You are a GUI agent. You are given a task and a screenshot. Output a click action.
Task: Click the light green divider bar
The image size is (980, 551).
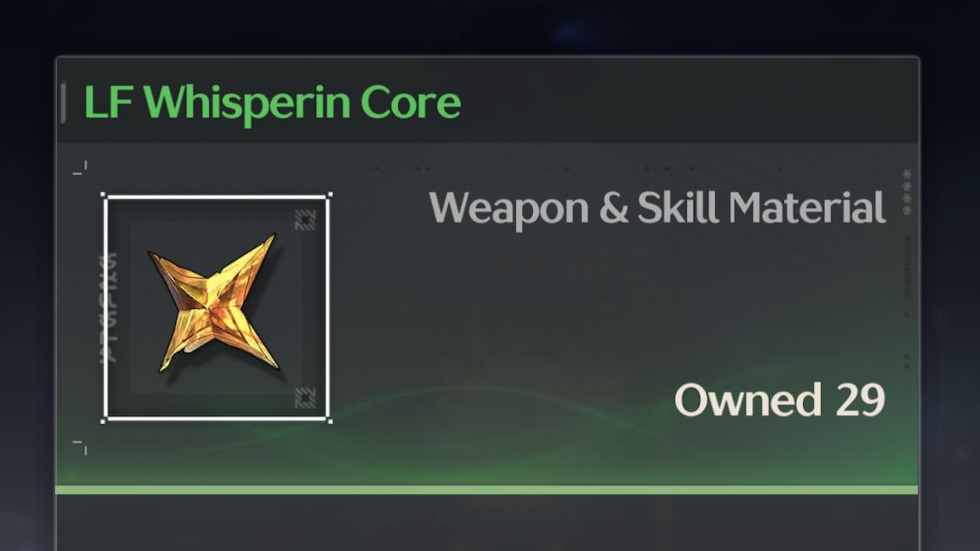(x=487, y=490)
